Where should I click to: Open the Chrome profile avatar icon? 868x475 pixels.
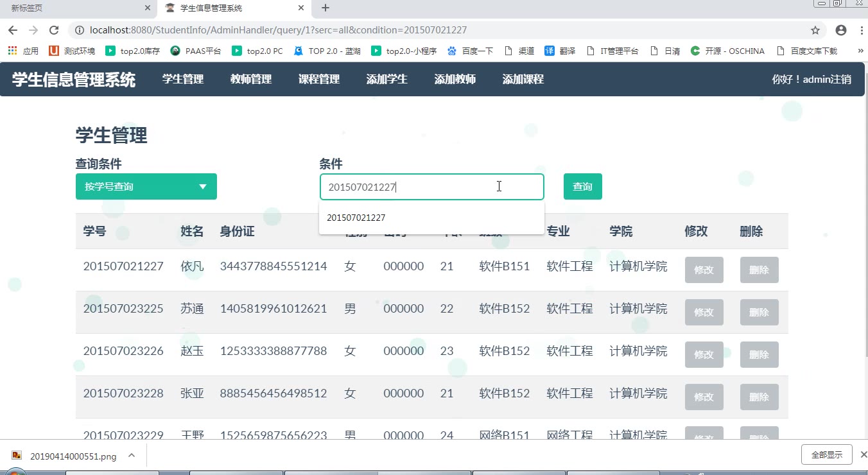point(841,30)
